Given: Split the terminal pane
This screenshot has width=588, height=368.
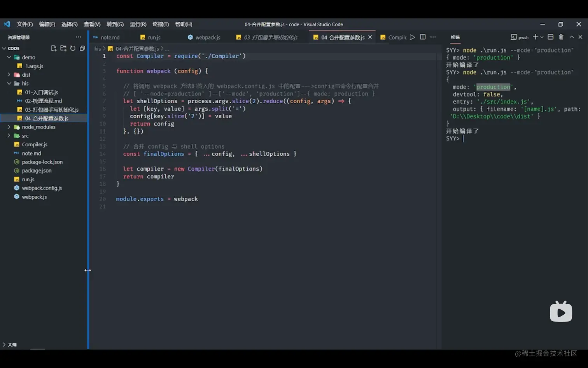Looking at the screenshot, I should pos(550,37).
